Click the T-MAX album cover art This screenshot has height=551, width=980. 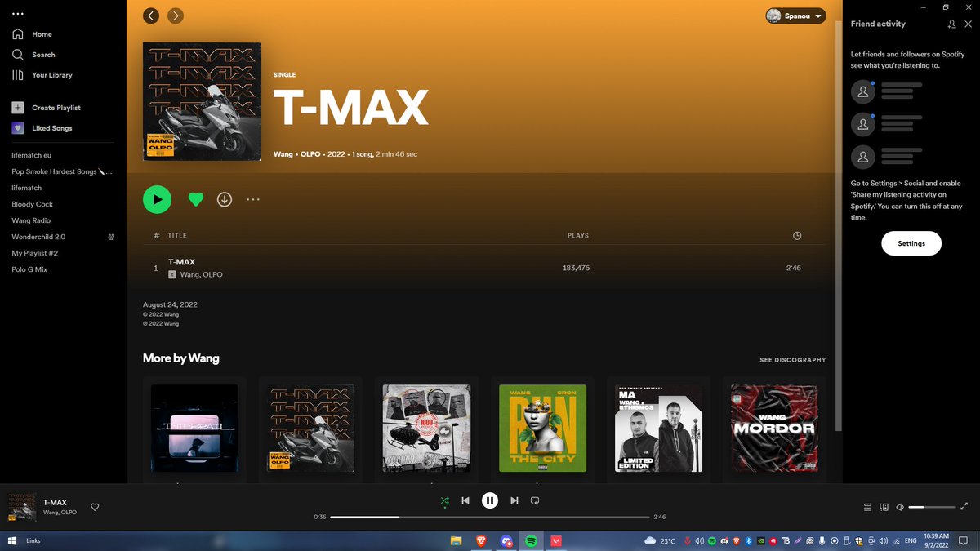tap(202, 101)
